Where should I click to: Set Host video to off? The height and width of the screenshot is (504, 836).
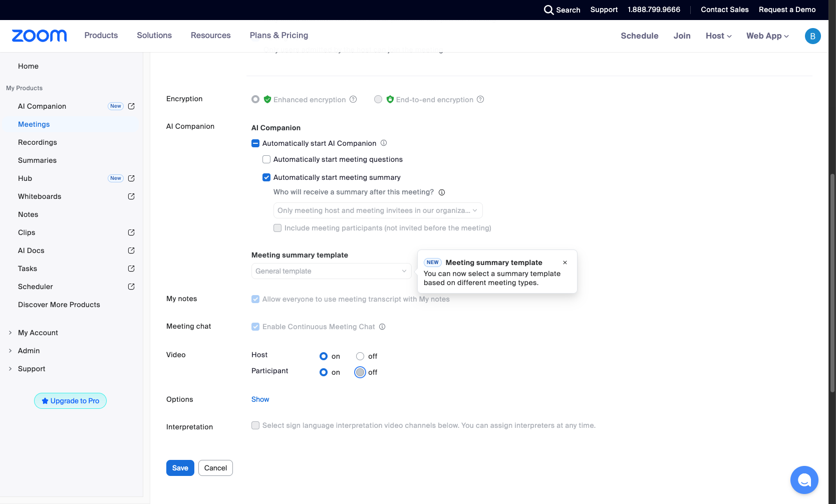click(360, 356)
